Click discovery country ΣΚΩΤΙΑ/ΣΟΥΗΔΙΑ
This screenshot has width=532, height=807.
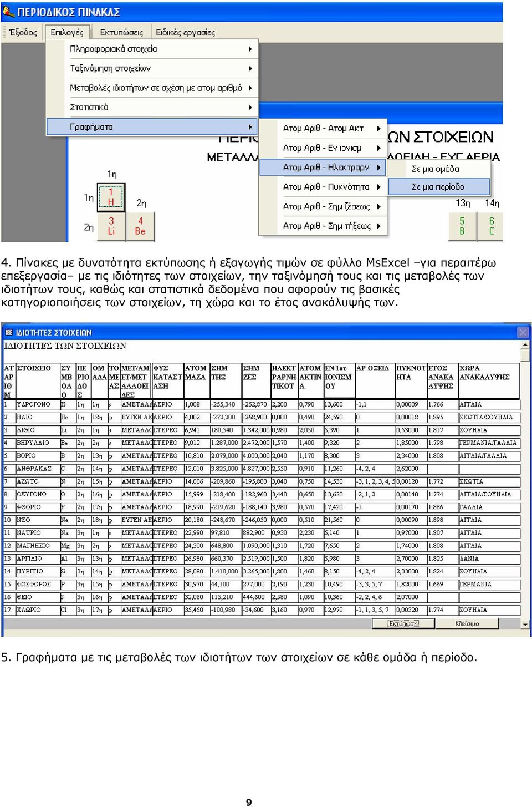click(x=489, y=418)
